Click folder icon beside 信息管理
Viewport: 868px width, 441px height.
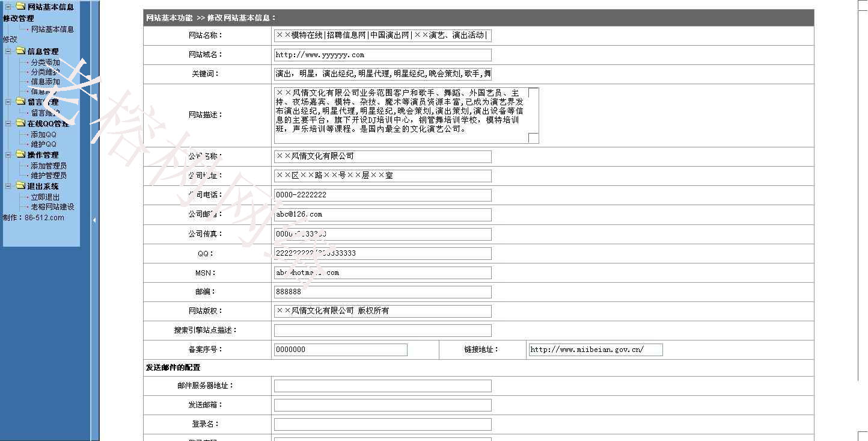tap(20, 51)
